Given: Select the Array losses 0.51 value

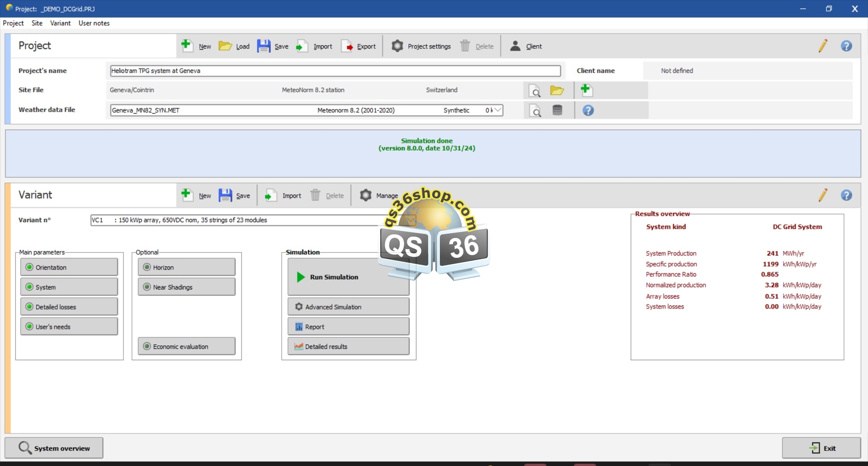Looking at the screenshot, I should coord(772,296).
